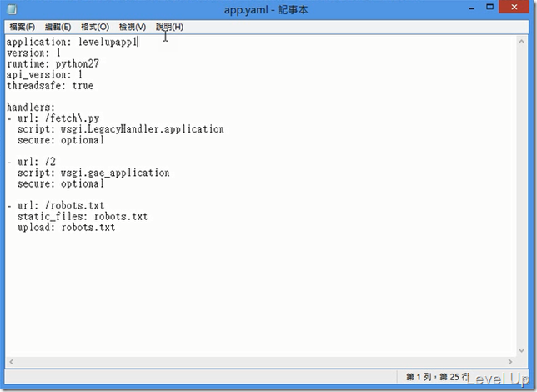
Task: Click the vertical scrollbar up arrow
Action: click(x=522, y=42)
